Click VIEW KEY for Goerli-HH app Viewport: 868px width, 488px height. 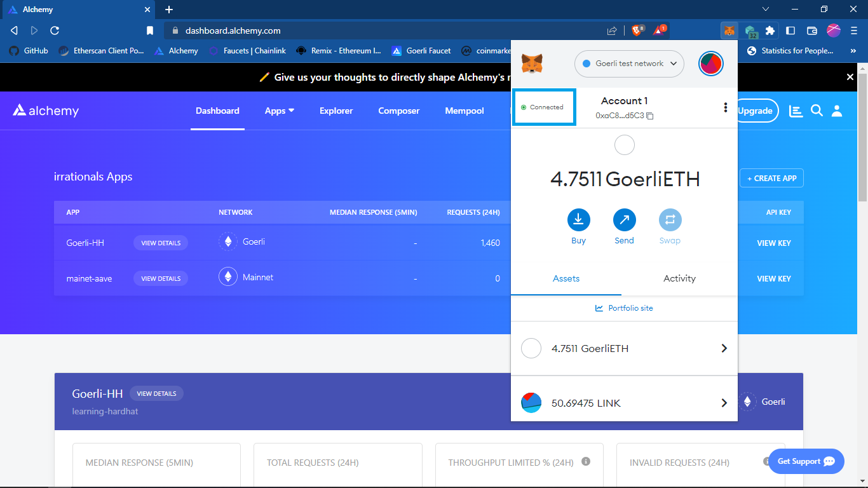point(774,243)
